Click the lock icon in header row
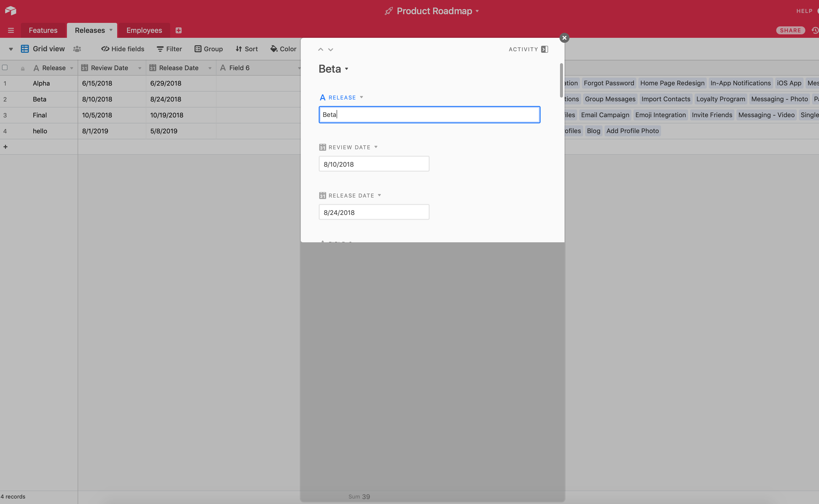819x504 pixels. click(x=23, y=69)
